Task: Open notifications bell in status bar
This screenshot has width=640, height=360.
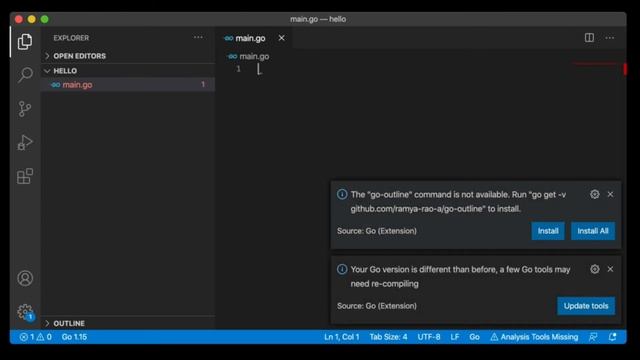Action: point(613,337)
